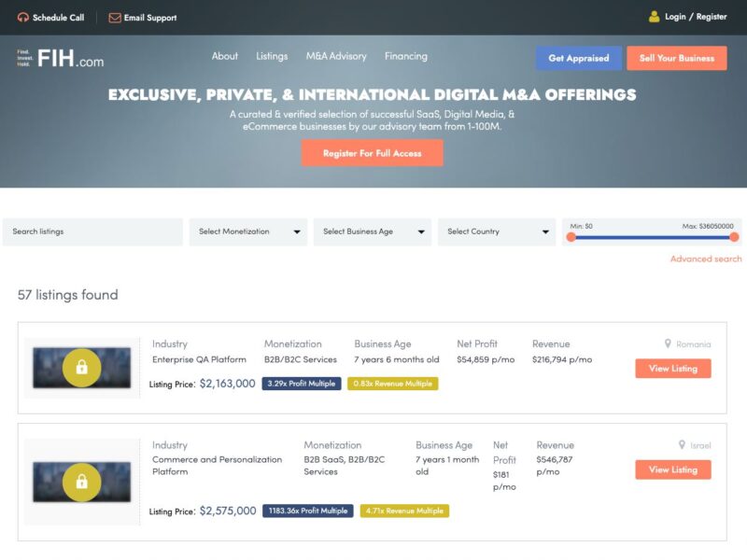Screen dimensions: 747x560
Task: Click the $2,575,000 listing price
Action: 228,511
